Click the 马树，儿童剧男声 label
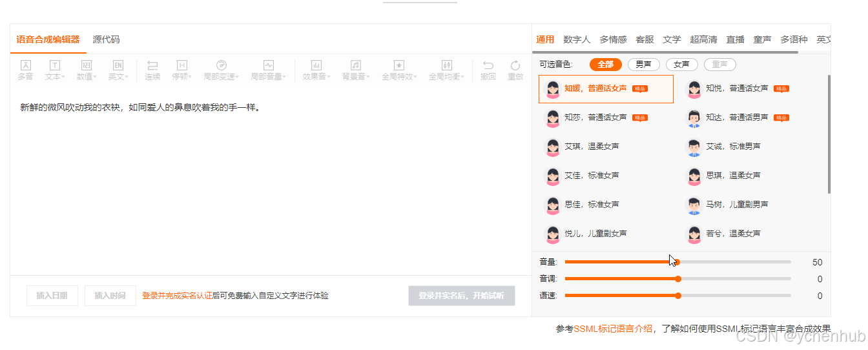Viewport: 868px width, 350px height. coord(737,205)
